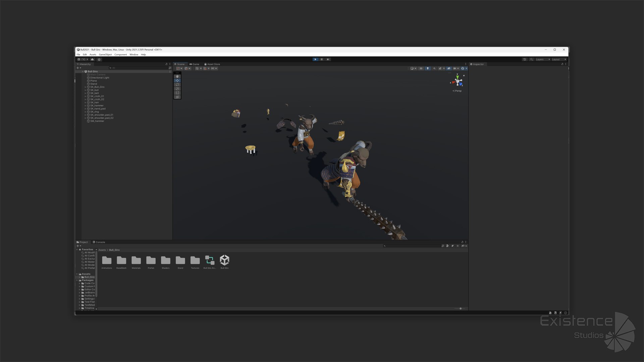The width and height of the screenshot is (644, 362).
Task: Select the Rect transform tool
Action: tap(177, 93)
